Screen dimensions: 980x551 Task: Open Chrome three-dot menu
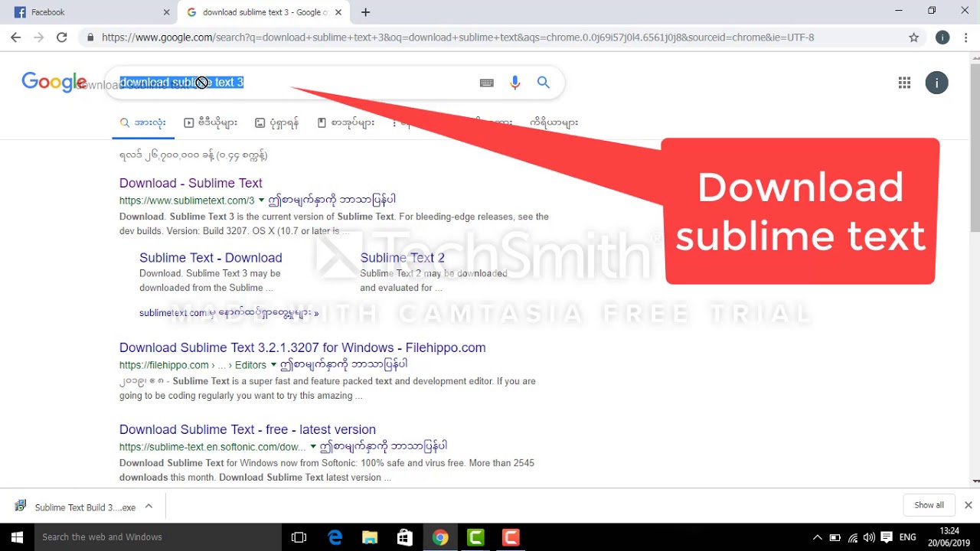tap(965, 37)
